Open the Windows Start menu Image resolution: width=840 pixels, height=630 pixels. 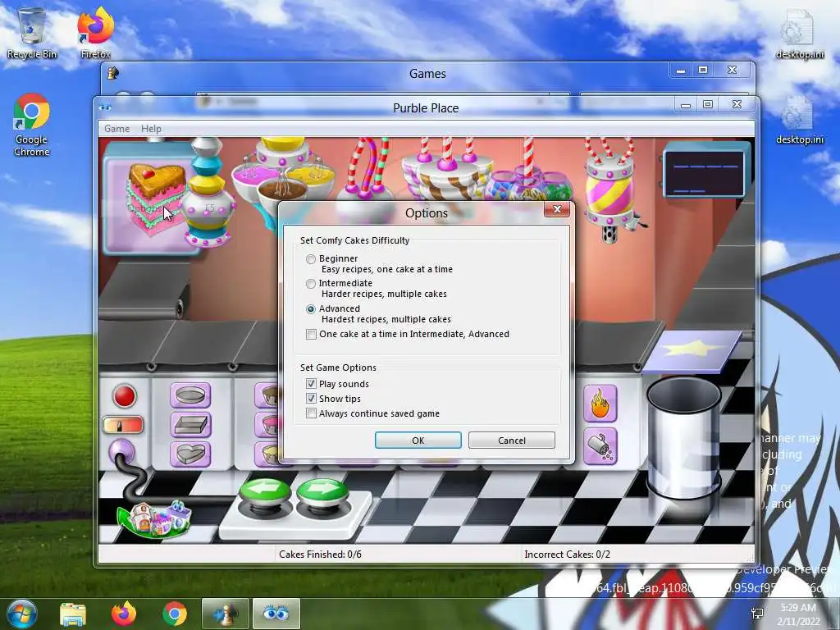tap(21, 614)
